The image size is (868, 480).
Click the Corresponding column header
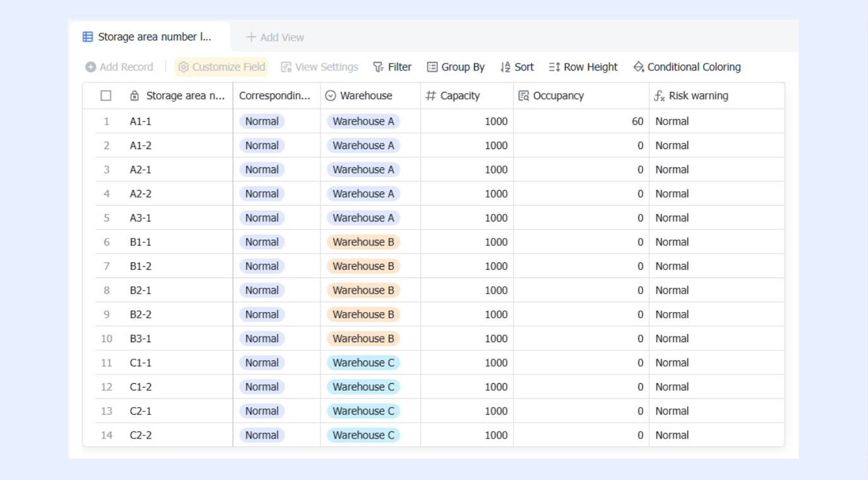click(x=276, y=96)
